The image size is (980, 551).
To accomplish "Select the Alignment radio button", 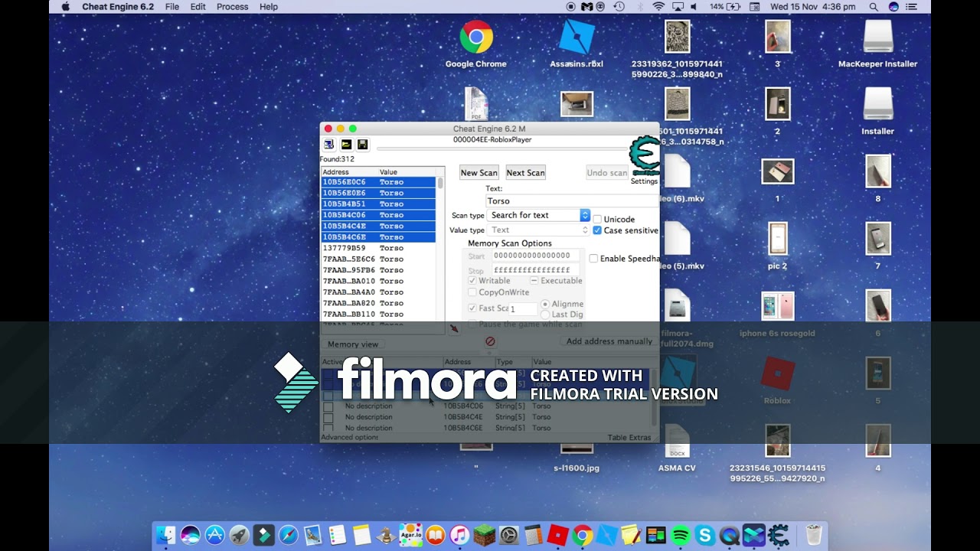I will click(x=545, y=304).
